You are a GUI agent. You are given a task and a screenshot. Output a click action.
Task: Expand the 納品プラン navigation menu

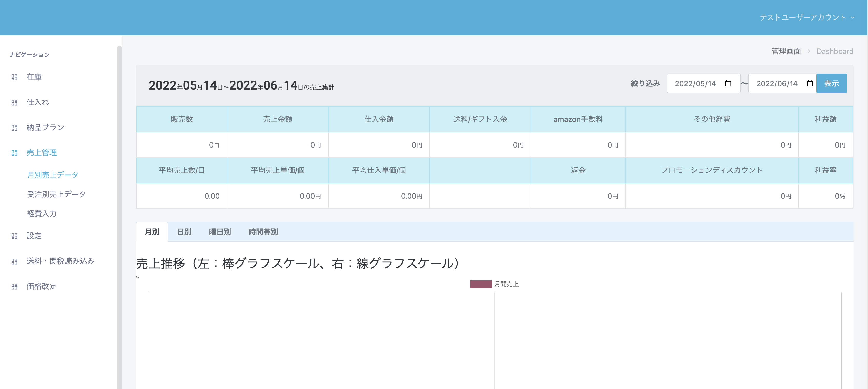(x=45, y=128)
